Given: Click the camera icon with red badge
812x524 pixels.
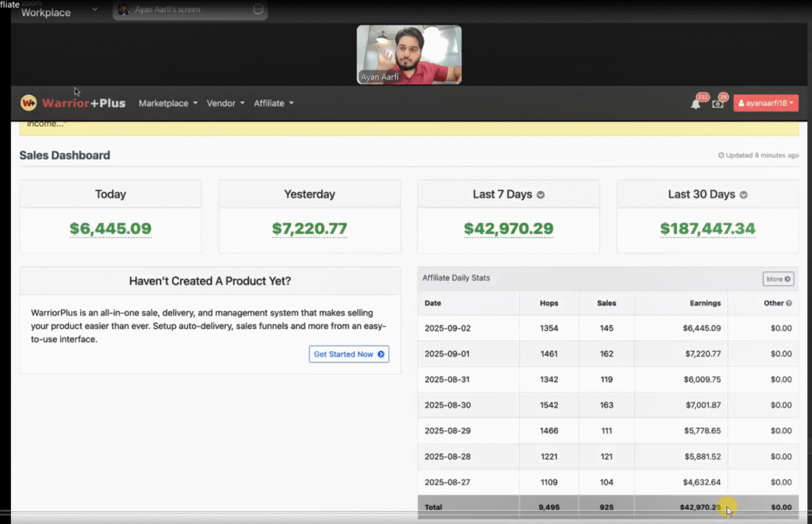Looking at the screenshot, I should click(x=718, y=104).
